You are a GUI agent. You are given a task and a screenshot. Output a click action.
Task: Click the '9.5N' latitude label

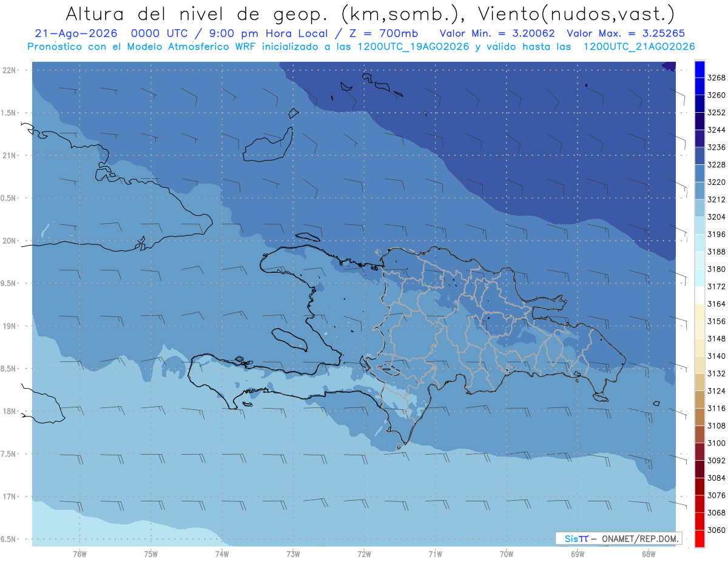[9, 284]
